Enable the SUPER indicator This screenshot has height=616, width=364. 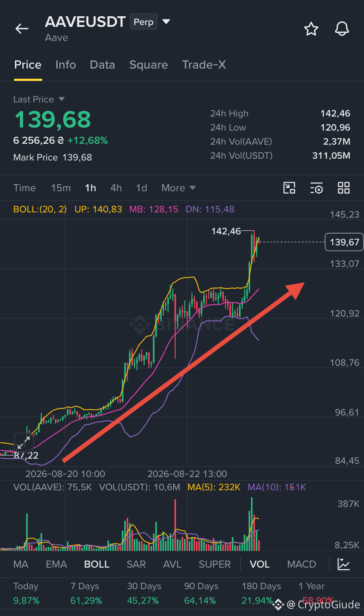click(215, 564)
